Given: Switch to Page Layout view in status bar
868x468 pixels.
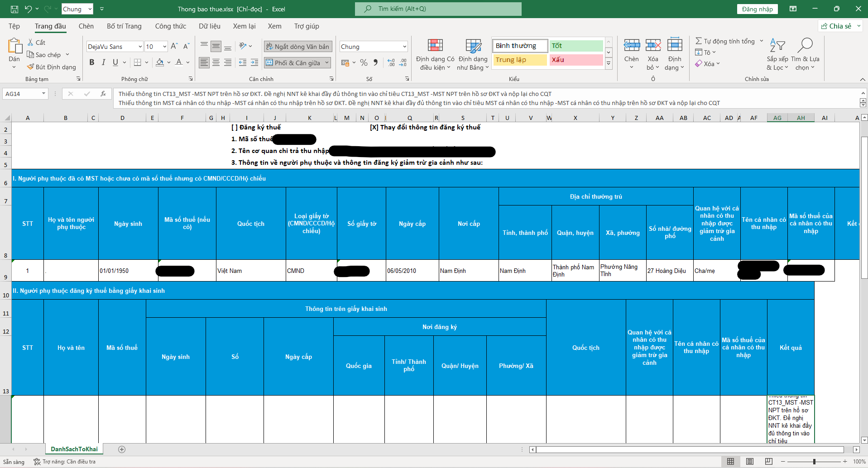Looking at the screenshot, I should tap(749, 462).
